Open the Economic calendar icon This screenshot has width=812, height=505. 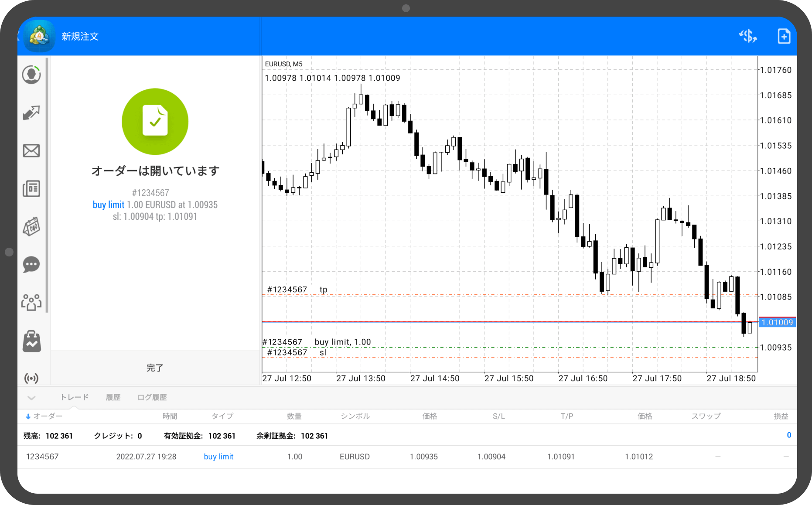click(x=31, y=227)
